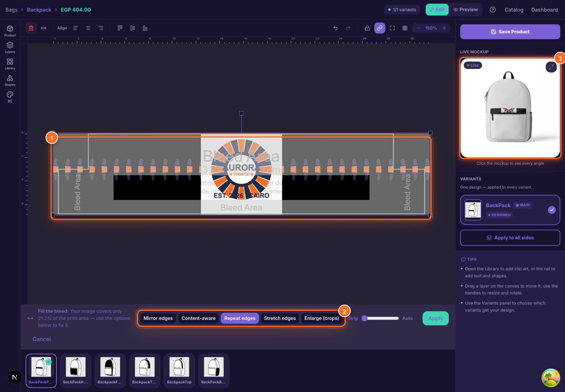Open the help question mark icon
The height and width of the screenshot is (392, 565).
(x=493, y=10)
